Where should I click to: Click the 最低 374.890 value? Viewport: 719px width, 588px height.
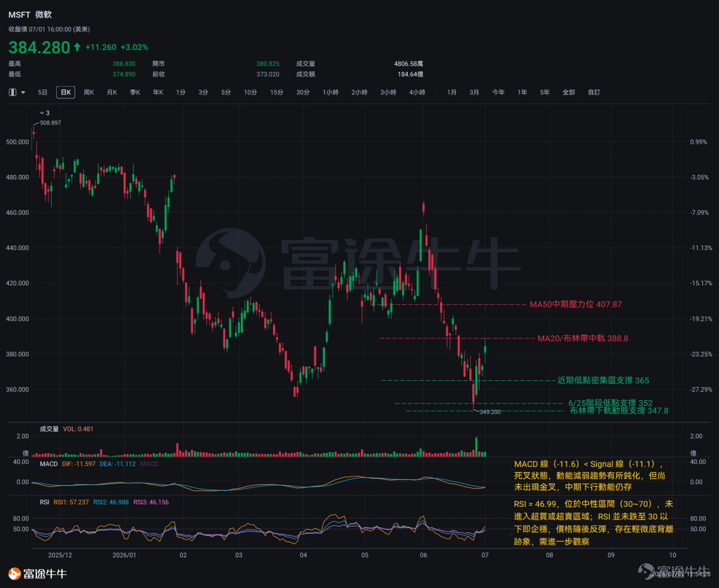(x=124, y=74)
